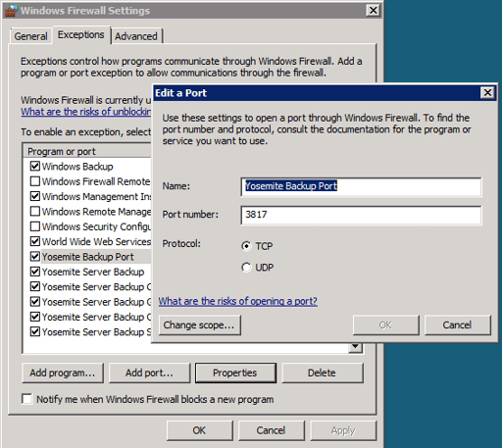Uncheck the Windows Backup exception
Viewport: 502px width, 448px height.
[35, 166]
